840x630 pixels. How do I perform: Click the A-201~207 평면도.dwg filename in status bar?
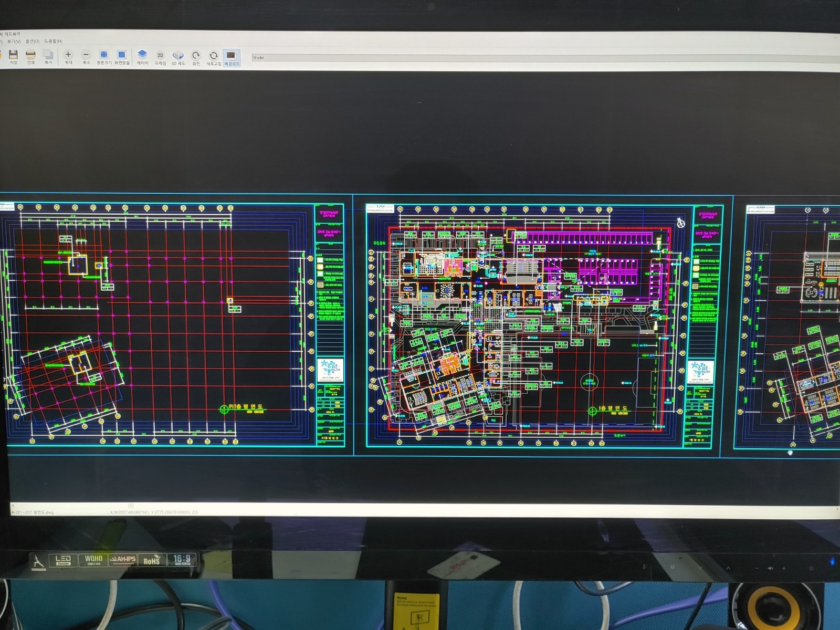[33, 512]
